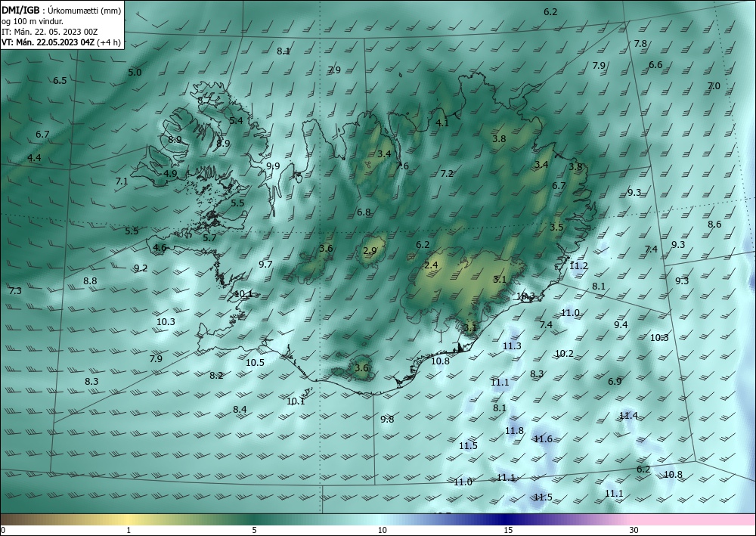Screen dimensions: 756x536
Task: Click the map value '10.2'
Action: (564, 353)
